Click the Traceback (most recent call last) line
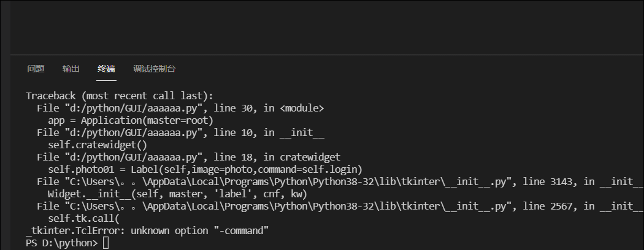The image size is (644, 250). click(120, 96)
